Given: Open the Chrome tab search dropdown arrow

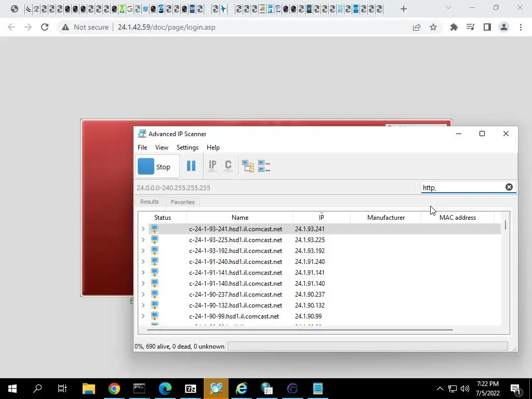Looking at the screenshot, I should (448, 7).
